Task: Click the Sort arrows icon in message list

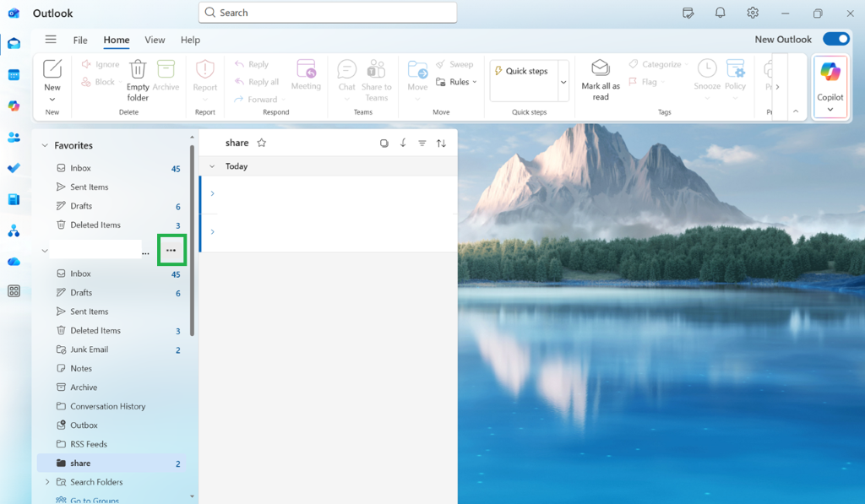Action: [441, 144]
